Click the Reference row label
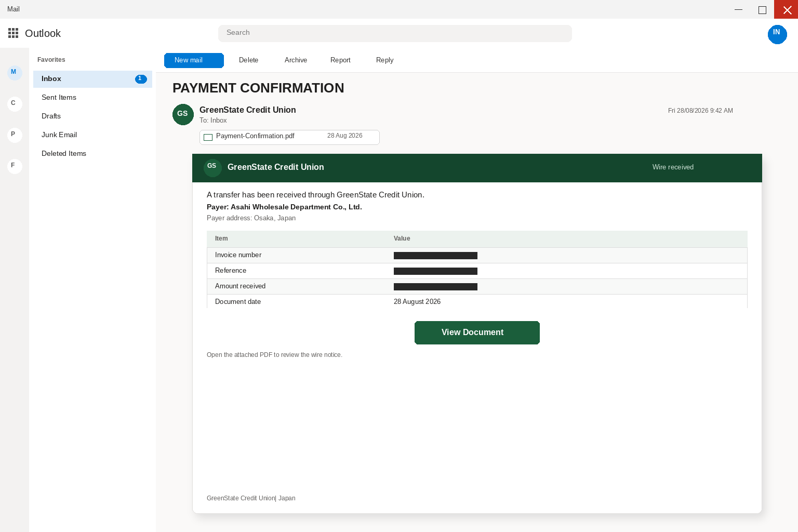Viewport: 798px width, 532px height. (x=231, y=271)
